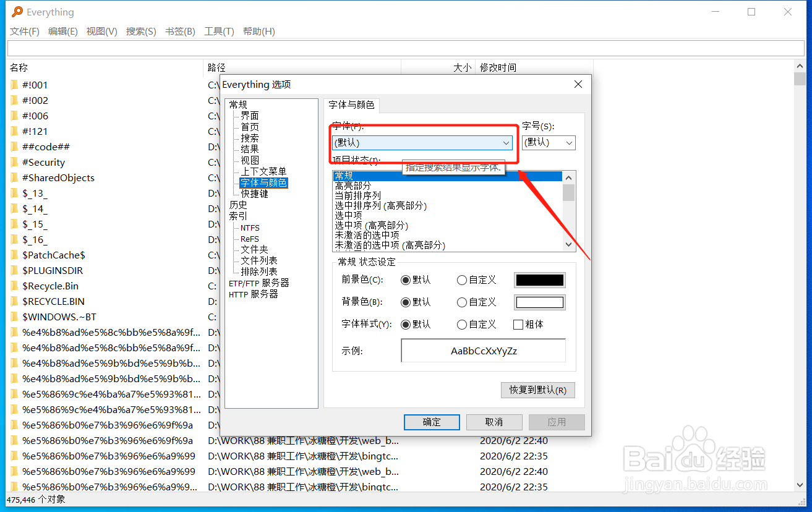Select 排除列表 in the options tree
The width and height of the screenshot is (812, 512).
[259, 272]
